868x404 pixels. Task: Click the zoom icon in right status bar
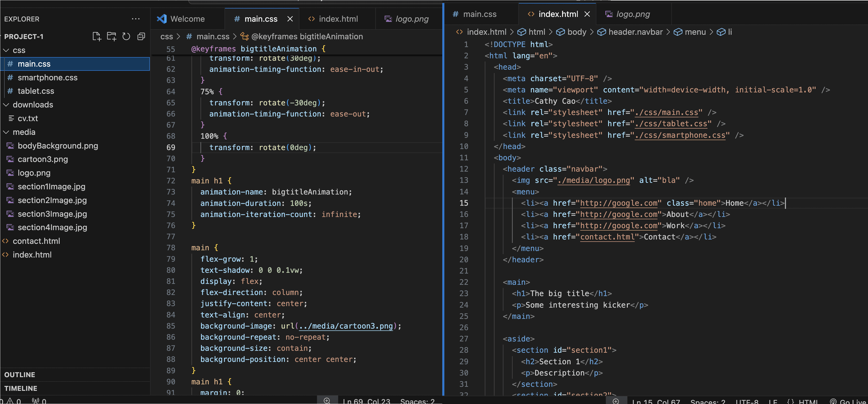(616, 401)
